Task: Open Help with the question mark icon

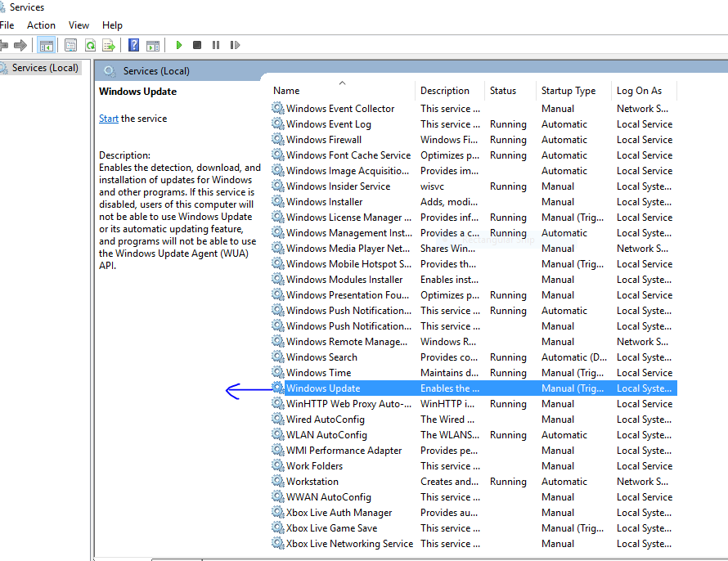Action: tap(133, 45)
